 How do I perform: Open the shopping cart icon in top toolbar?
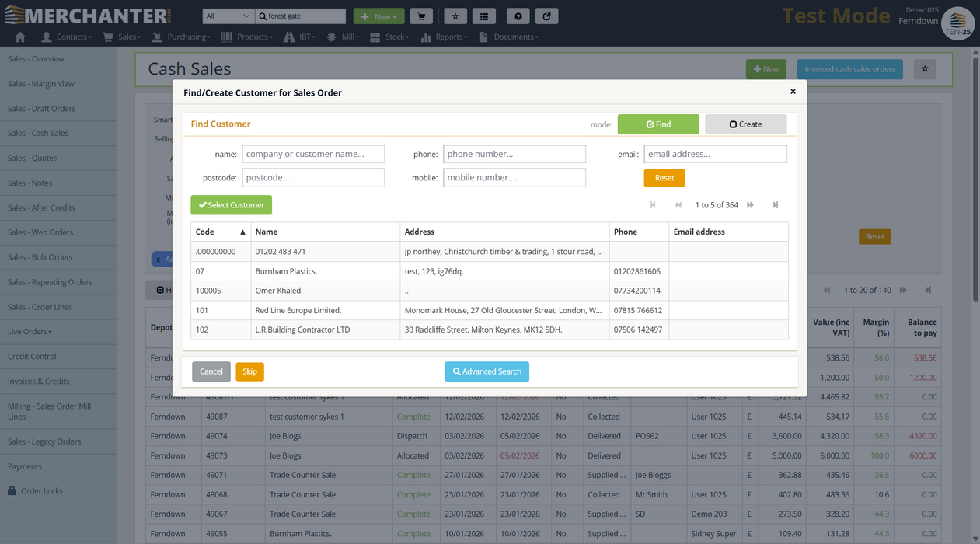tap(421, 16)
